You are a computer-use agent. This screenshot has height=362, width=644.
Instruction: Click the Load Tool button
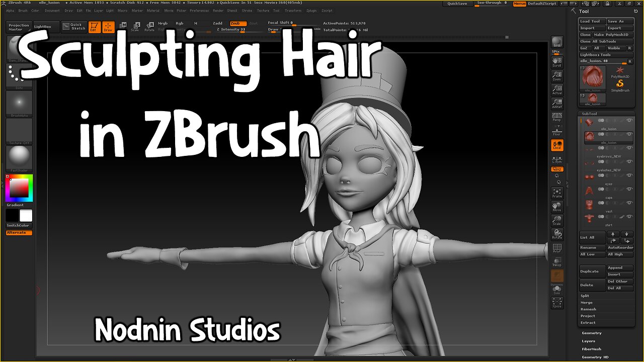592,22
